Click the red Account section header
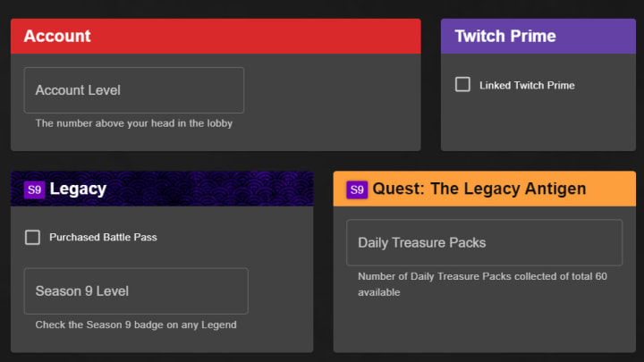This screenshot has width=644, height=362. (x=216, y=36)
